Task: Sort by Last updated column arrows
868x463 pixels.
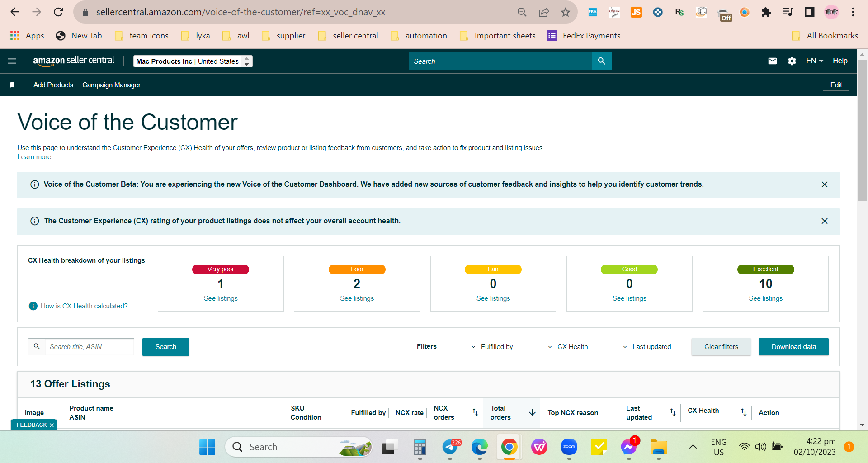Action: (673, 412)
